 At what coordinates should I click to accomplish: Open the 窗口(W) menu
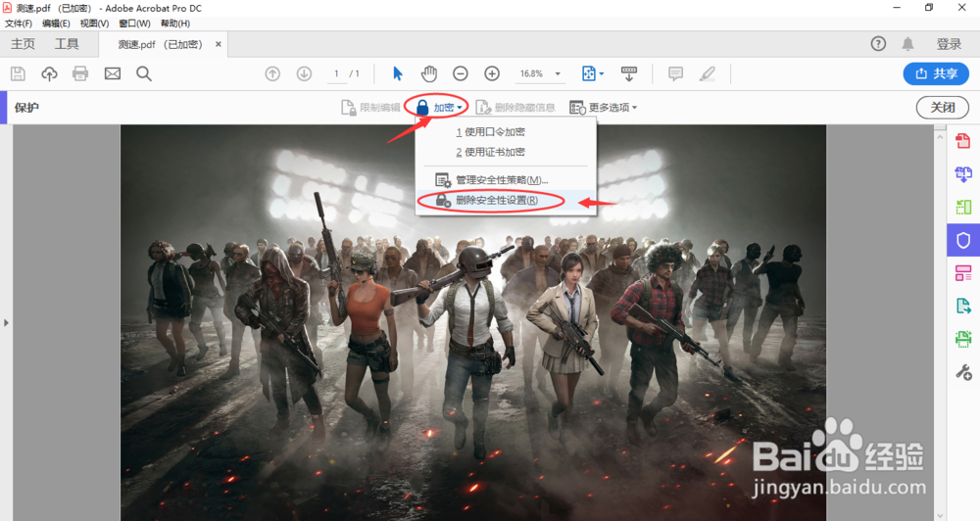[x=134, y=24]
